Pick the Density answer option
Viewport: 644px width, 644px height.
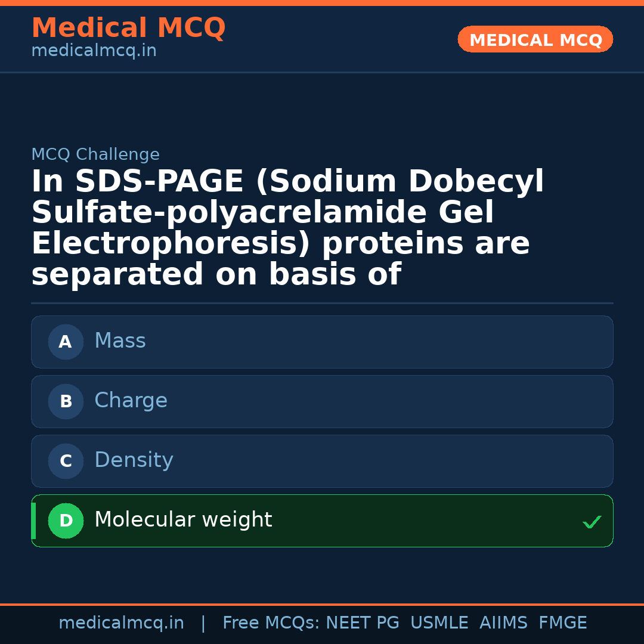(322, 462)
